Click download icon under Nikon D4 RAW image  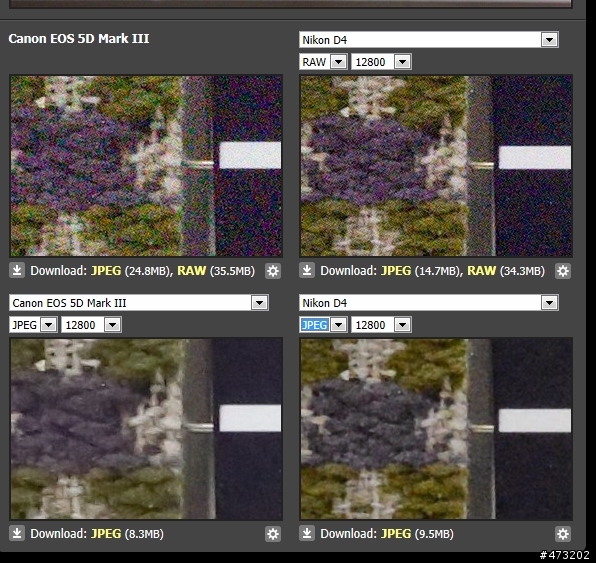[x=307, y=271]
